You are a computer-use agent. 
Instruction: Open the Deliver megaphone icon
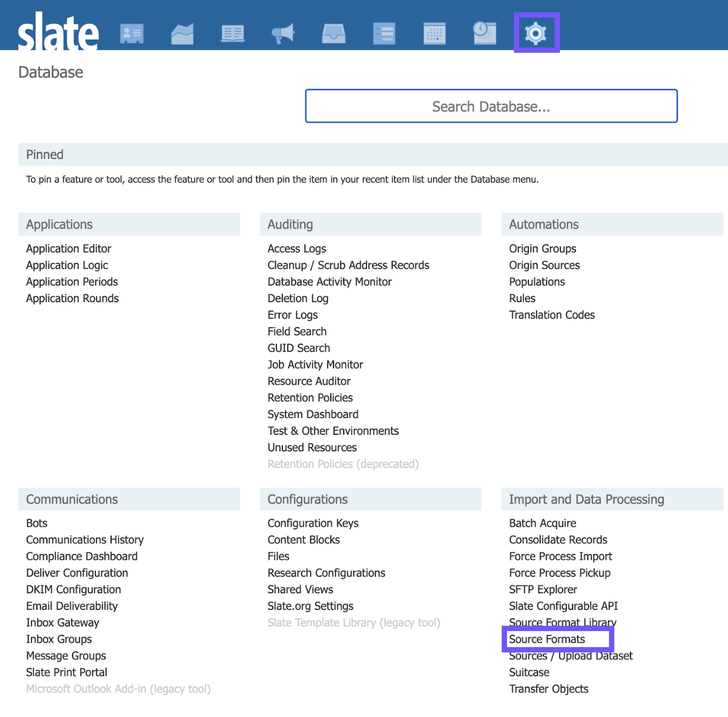(x=283, y=34)
